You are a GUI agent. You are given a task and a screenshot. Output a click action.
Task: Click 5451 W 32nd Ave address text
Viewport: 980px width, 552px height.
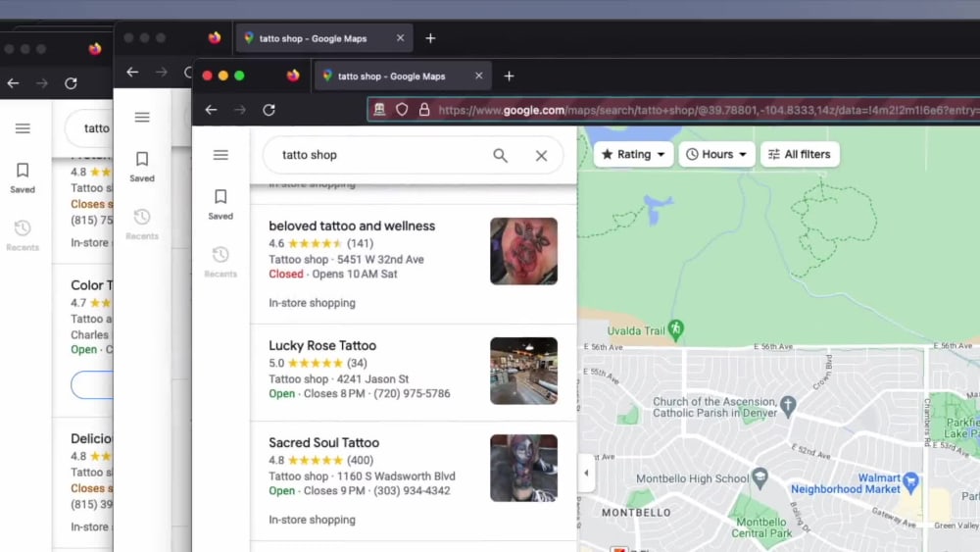380,260
